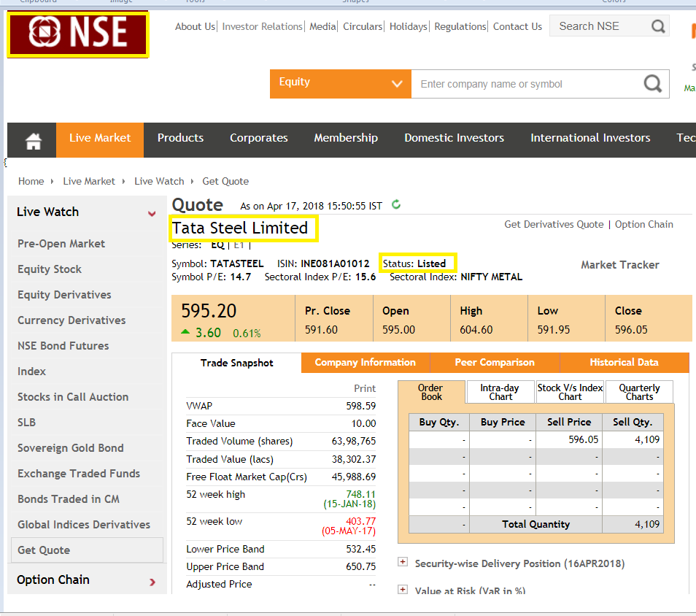Open NSE Bond Futures in the sidebar
Image resolution: width=696 pixels, height=616 pixels.
(x=63, y=346)
